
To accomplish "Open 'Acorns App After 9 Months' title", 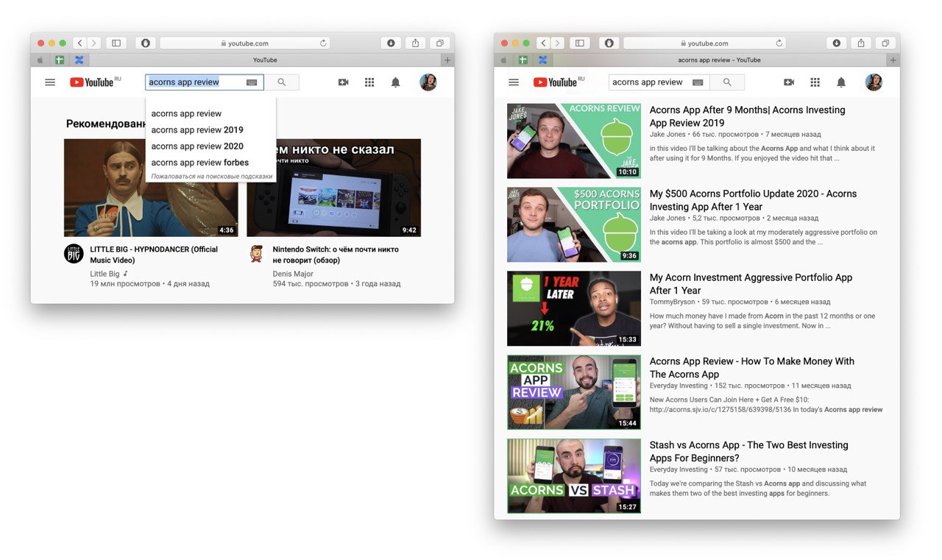I will pyautogui.click(x=747, y=116).
